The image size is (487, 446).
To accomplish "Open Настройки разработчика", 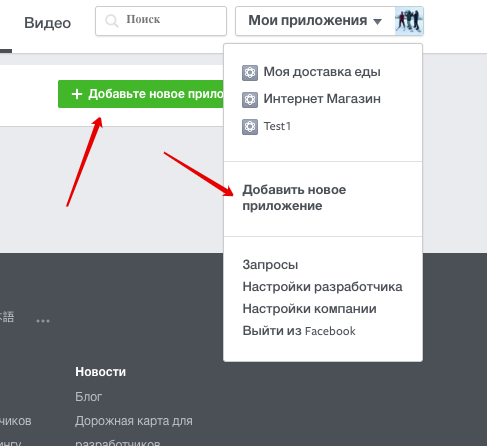I will tap(322, 287).
